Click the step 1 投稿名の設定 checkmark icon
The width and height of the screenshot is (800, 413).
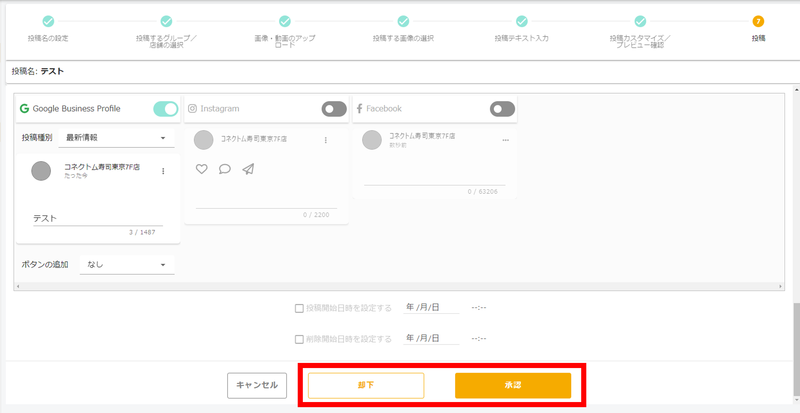pyautogui.click(x=48, y=21)
